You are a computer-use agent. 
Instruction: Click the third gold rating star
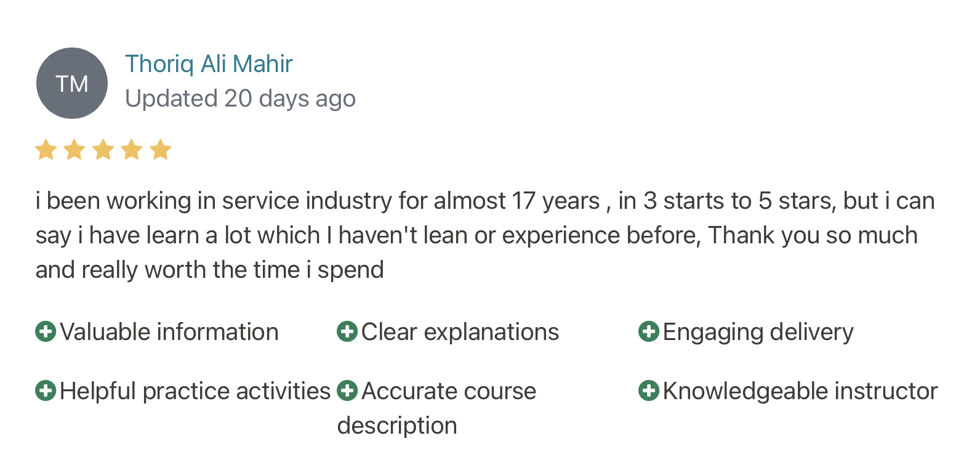103,150
